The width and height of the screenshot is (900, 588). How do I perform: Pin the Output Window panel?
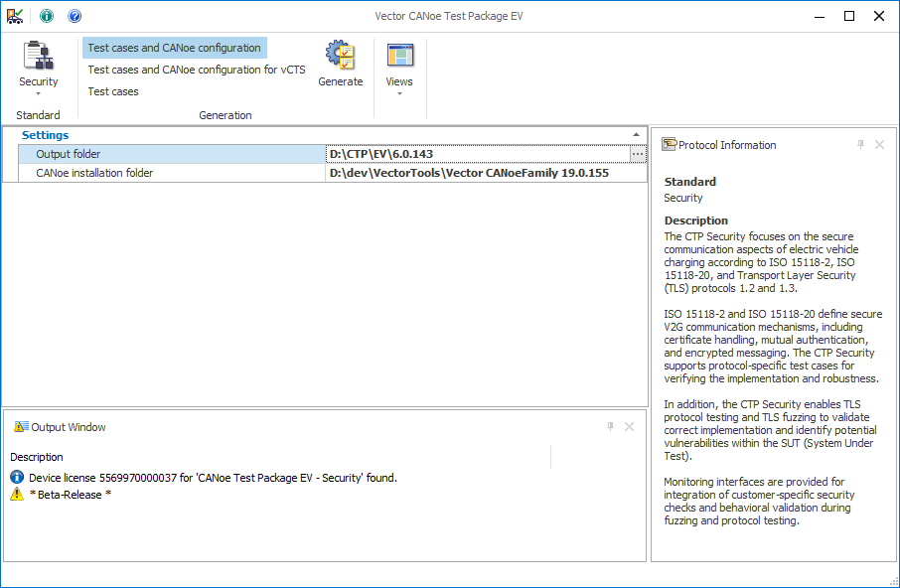[x=610, y=427]
